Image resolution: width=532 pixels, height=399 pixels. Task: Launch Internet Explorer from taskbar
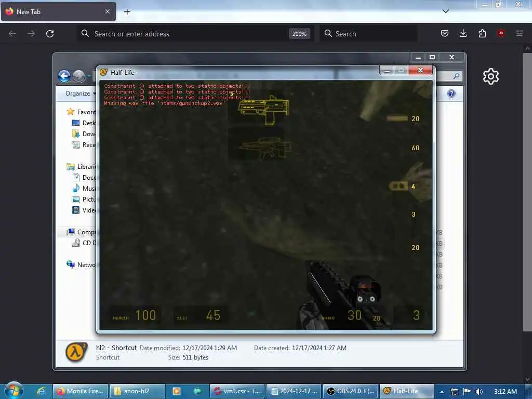41,391
